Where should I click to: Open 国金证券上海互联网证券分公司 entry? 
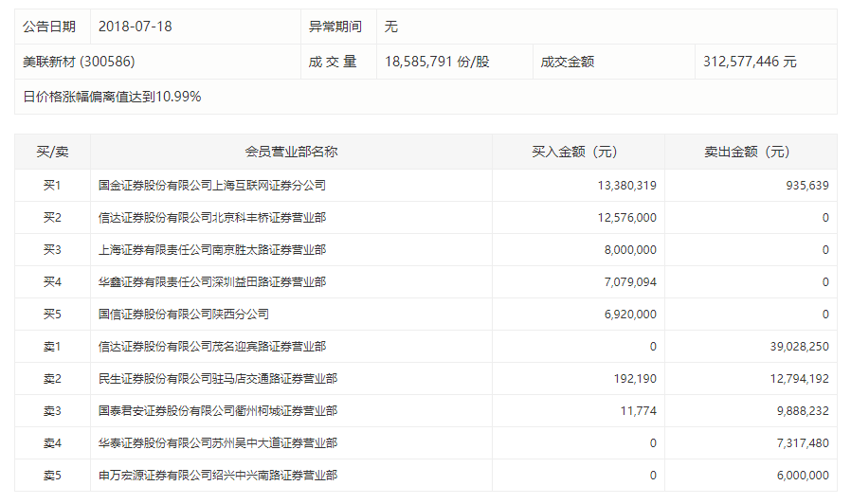tap(211, 186)
